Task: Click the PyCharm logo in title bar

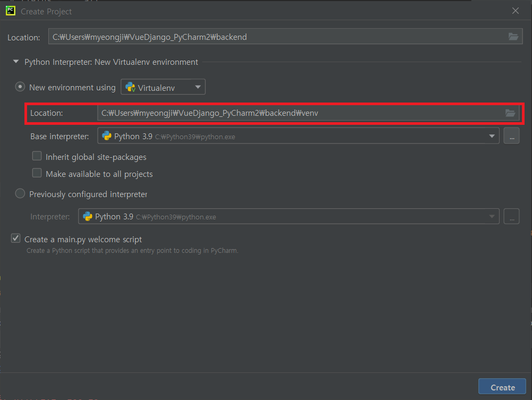Action: (11, 11)
